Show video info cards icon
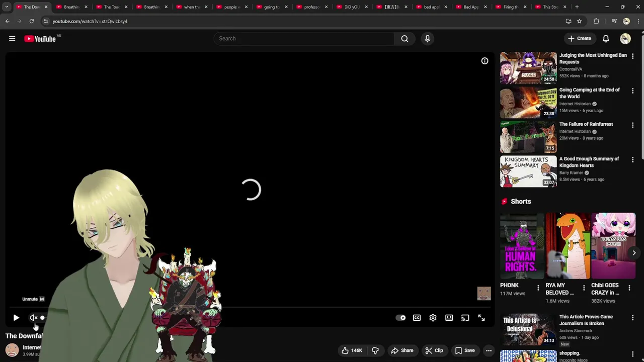This screenshot has height=362, width=644. (x=485, y=61)
